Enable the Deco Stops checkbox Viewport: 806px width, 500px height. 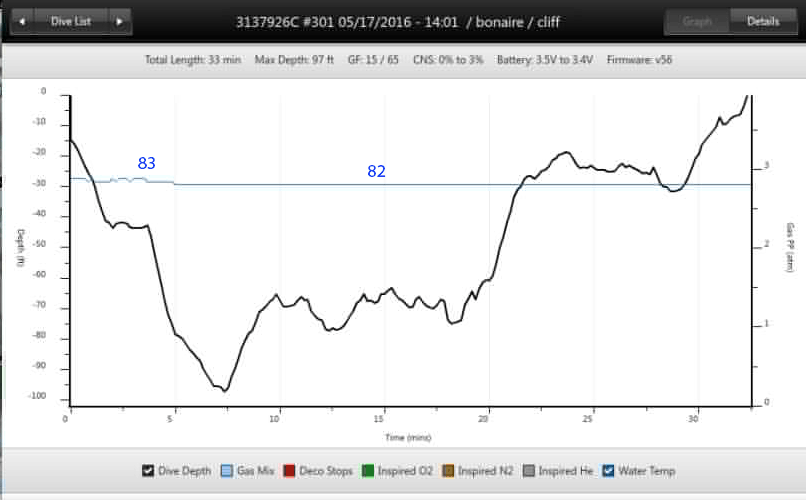291,471
